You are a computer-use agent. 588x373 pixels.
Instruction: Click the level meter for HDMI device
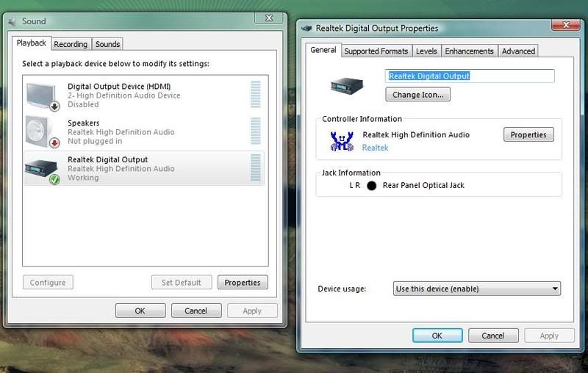[x=255, y=95]
